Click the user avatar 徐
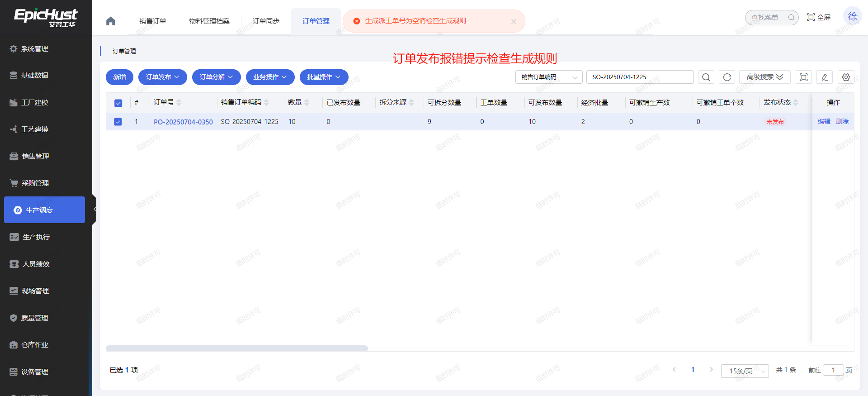Screen dimensions: 868x396 (852, 17)
